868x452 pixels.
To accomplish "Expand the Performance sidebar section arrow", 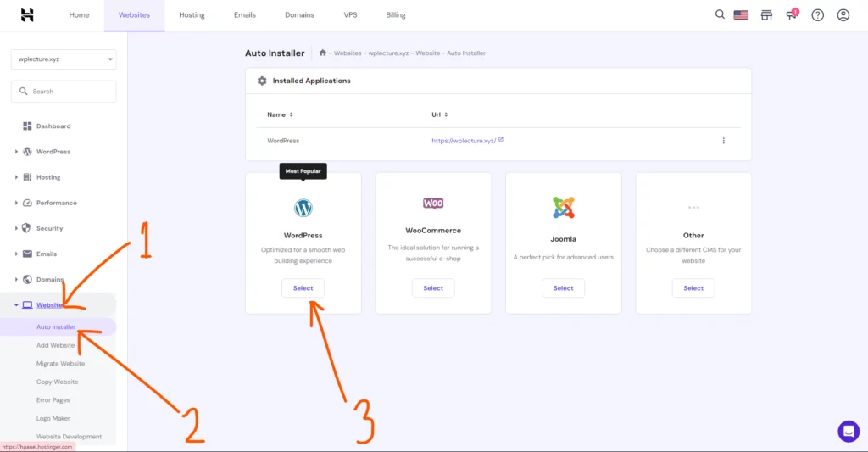I will [x=16, y=203].
